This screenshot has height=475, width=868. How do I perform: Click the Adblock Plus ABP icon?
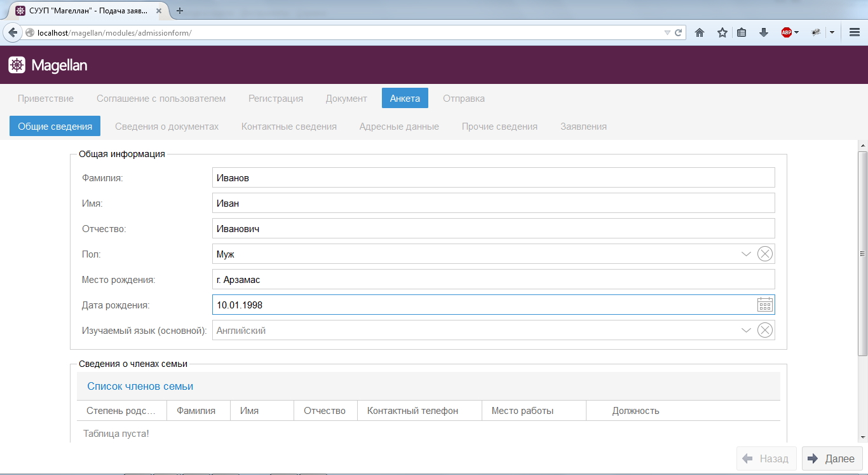click(x=787, y=32)
